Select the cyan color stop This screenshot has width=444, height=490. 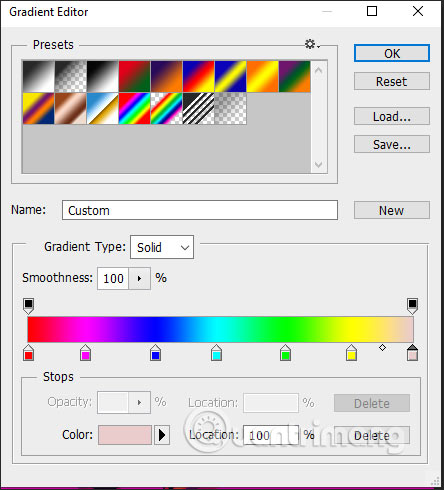tap(216, 353)
